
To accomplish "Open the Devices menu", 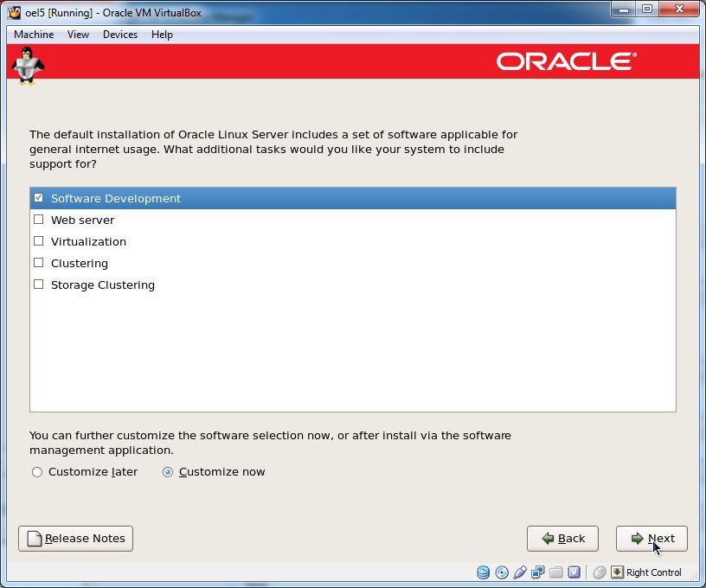I will coord(120,35).
